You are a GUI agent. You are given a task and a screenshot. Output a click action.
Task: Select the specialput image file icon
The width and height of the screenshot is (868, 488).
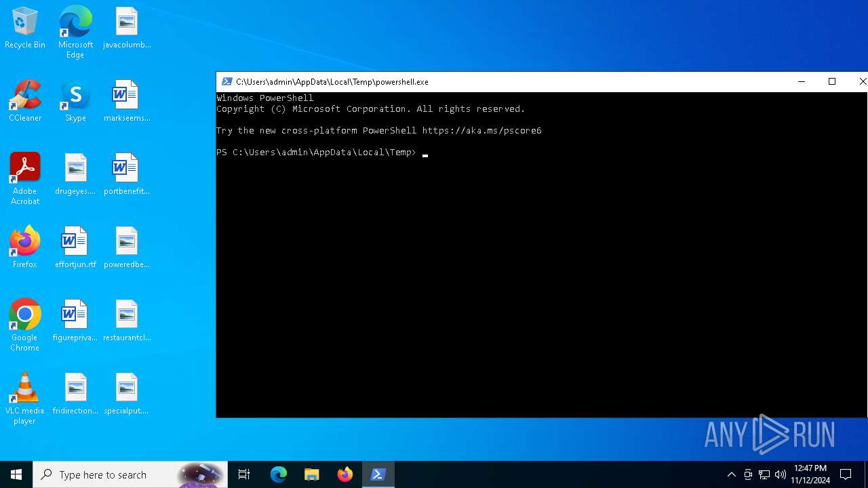click(127, 394)
